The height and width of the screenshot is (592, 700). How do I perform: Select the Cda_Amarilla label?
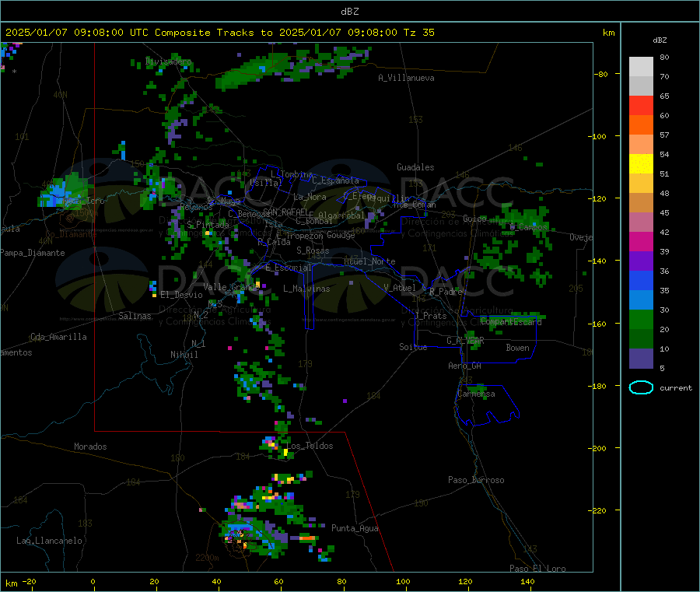click(59, 337)
